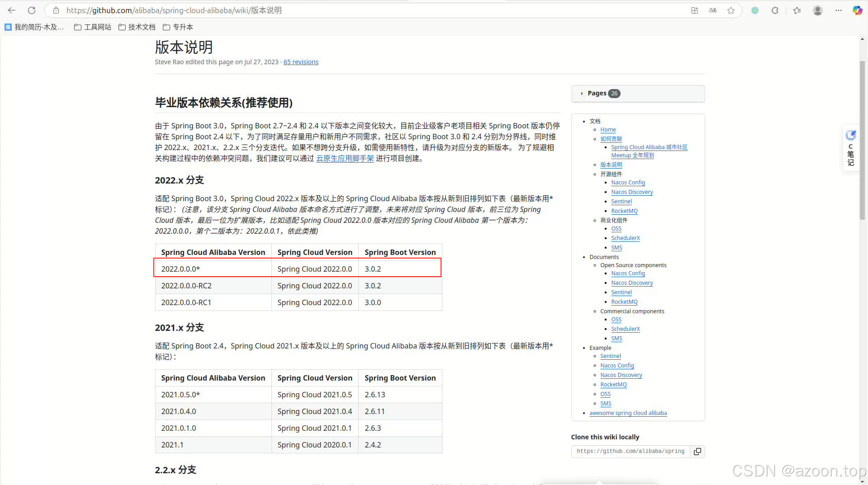Select the 2.4.2 Spring Boot version cell
868x485 pixels.
[x=400, y=445]
